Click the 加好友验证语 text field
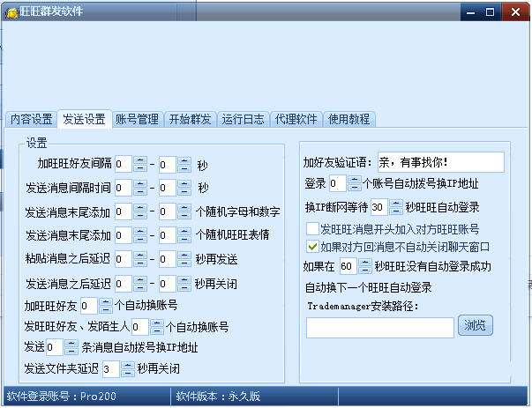The width and height of the screenshot is (532, 408). click(x=441, y=162)
